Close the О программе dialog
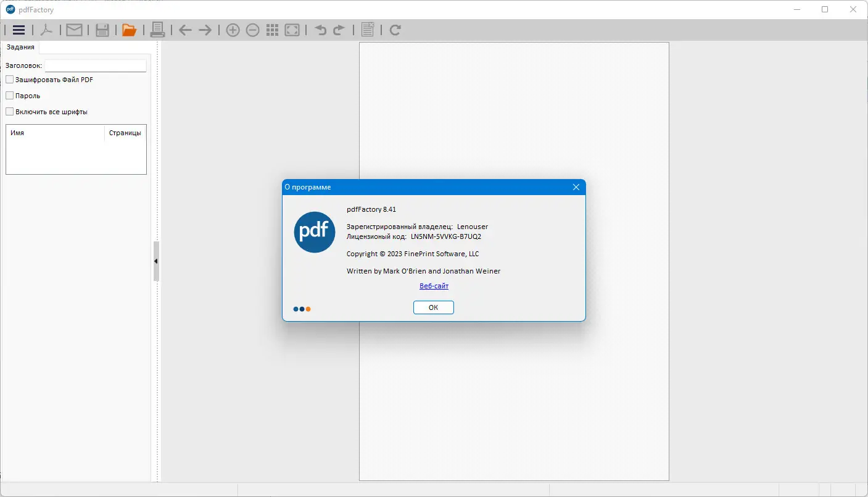Screen dimensions: 868x497 point(576,187)
